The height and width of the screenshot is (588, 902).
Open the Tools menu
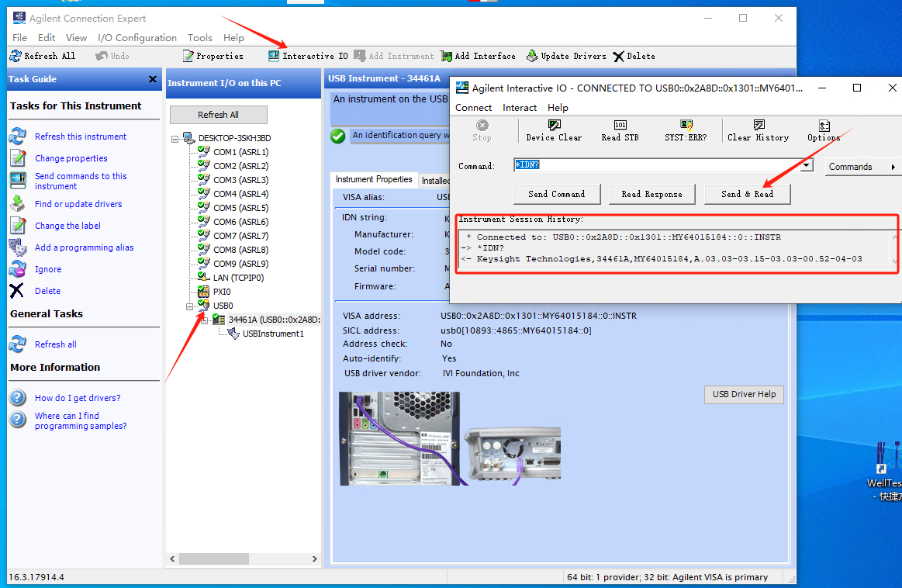199,37
